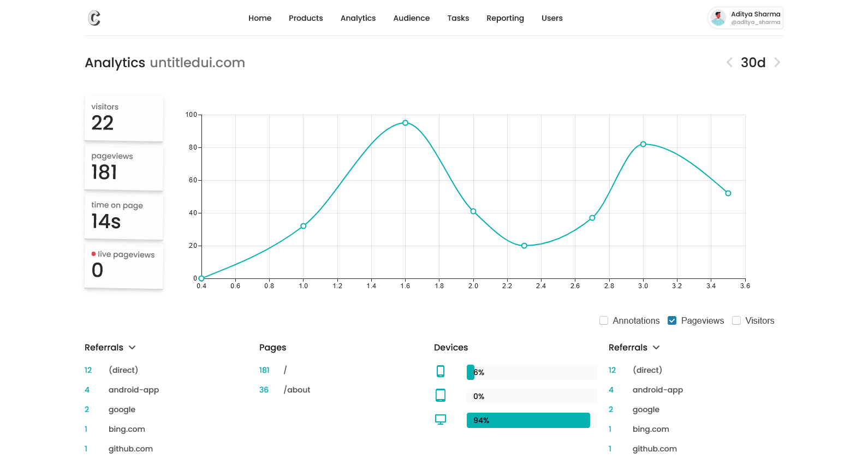Click 'github.com' in left Referrals list
The height and width of the screenshot is (476, 868).
(130, 449)
